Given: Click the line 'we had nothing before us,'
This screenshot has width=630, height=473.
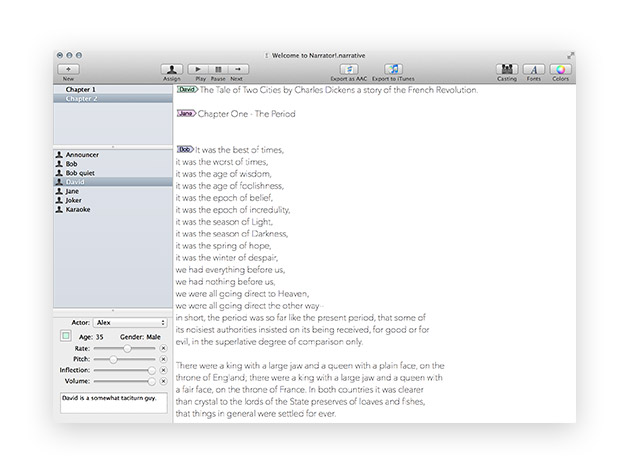Looking at the screenshot, I should coord(225,282).
